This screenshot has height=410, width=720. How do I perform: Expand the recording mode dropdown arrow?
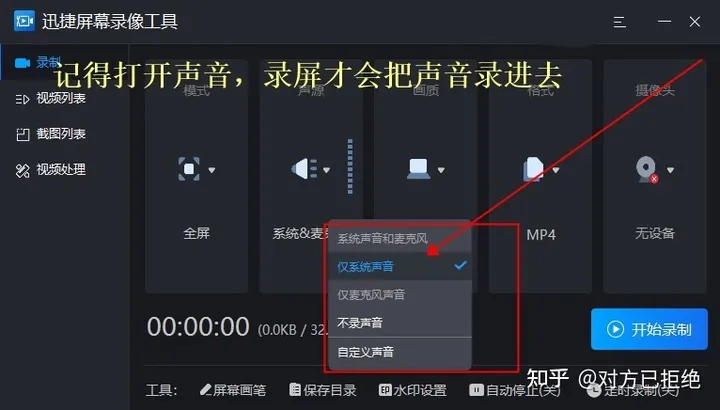coord(212,170)
